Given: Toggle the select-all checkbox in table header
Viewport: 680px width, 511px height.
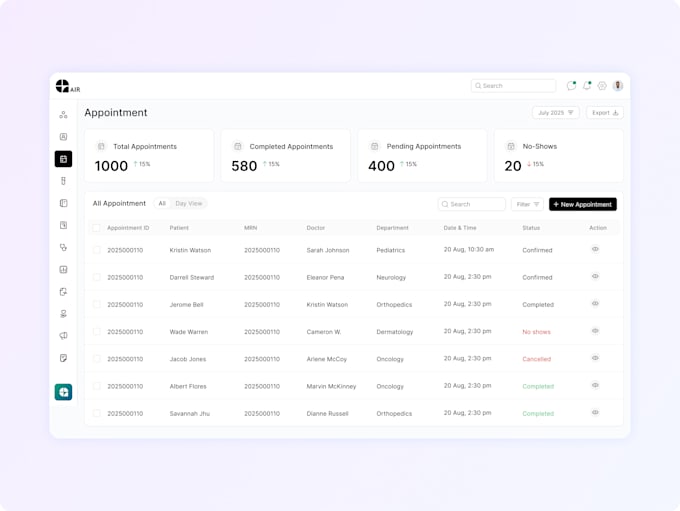Looking at the screenshot, I should click(96, 228).
